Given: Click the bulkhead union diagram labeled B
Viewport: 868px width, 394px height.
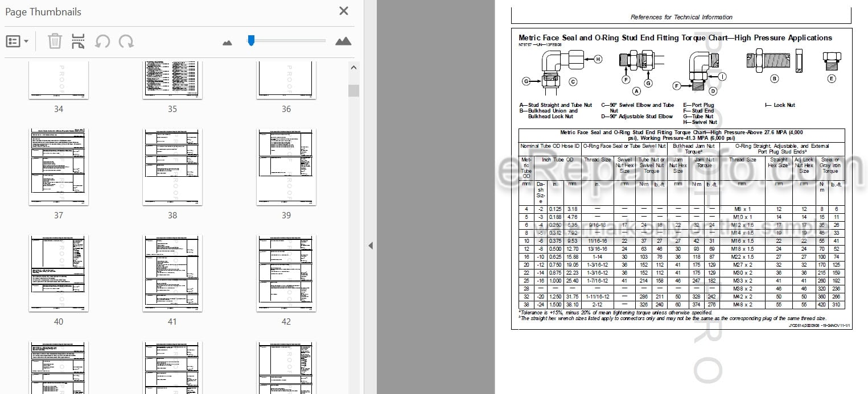Looking at the screenshot, I should 775,62.
